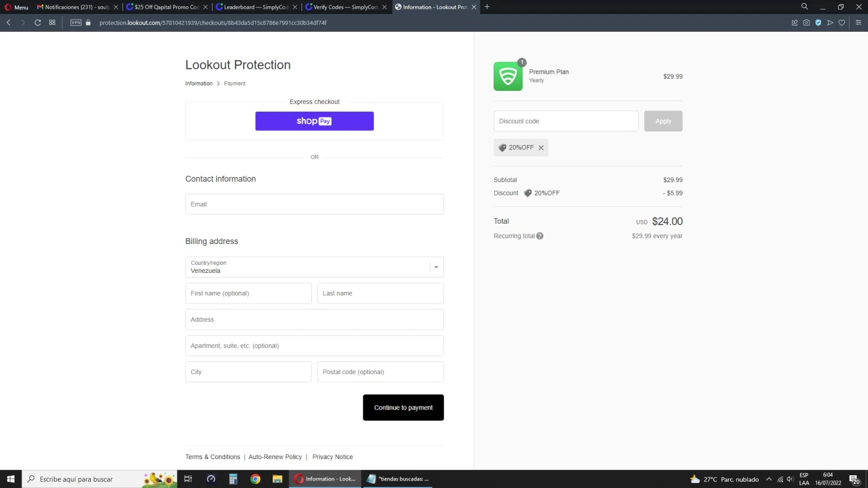Switch to the tiendas buscadas Notepad window
This screenshot has width=868, height=488.
tap(398, 479)
